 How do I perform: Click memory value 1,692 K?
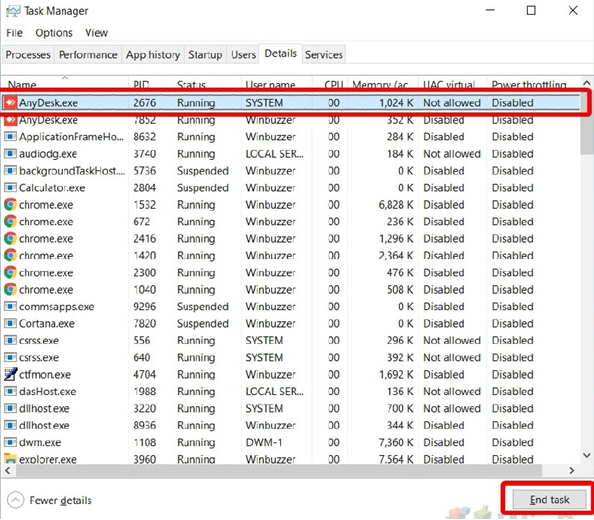(x=396, y=375)
